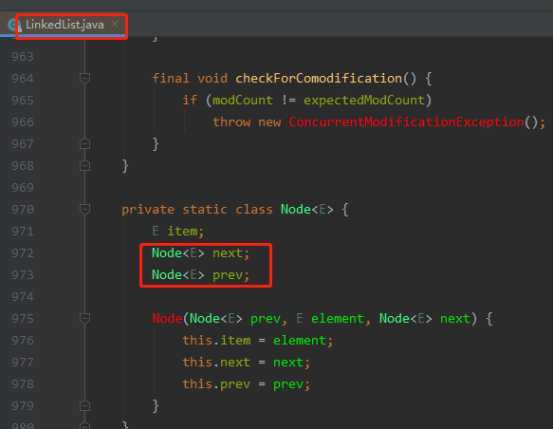Select the LinkedList.java editor tab
The width and height of the screenshot is (554, 429).
tap(65, 25)
